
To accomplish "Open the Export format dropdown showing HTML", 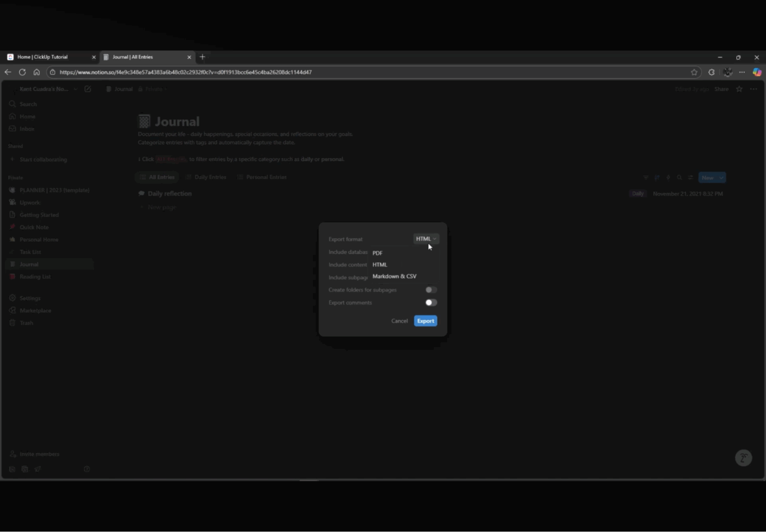I will [x=426, y=238].
